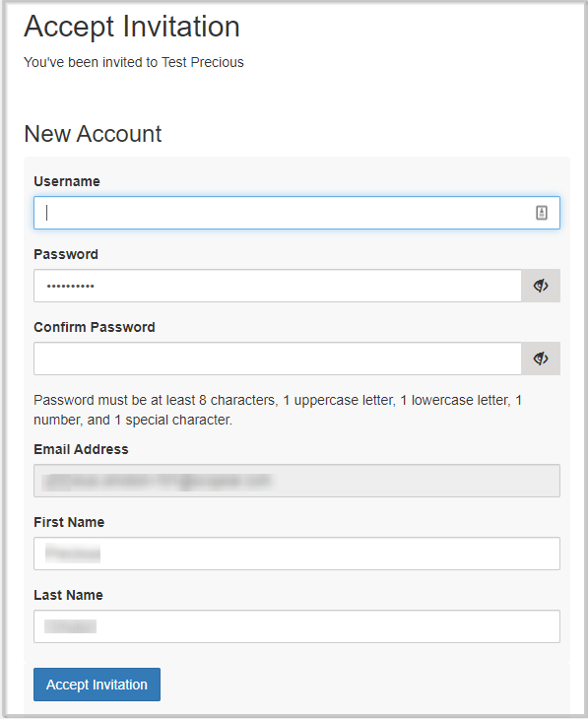This screenshot has height=719, width=588.
Task: Select the Confirm Password input box
Action: [x=278, y=359]
